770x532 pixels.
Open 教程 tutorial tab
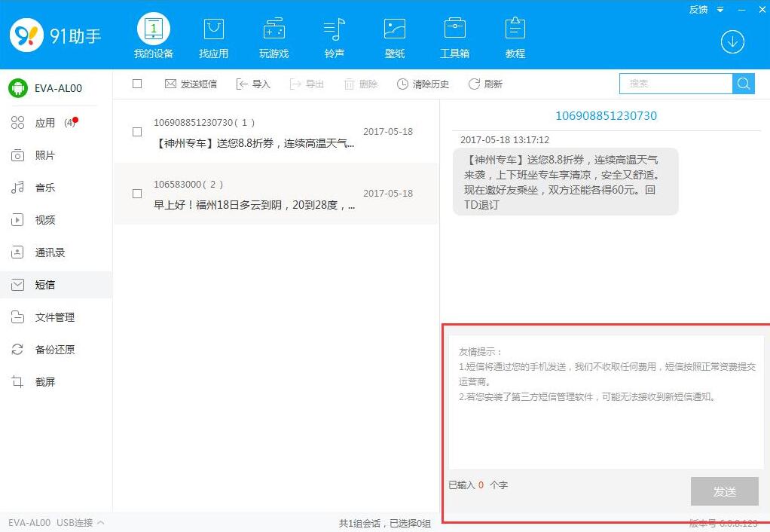515,38
